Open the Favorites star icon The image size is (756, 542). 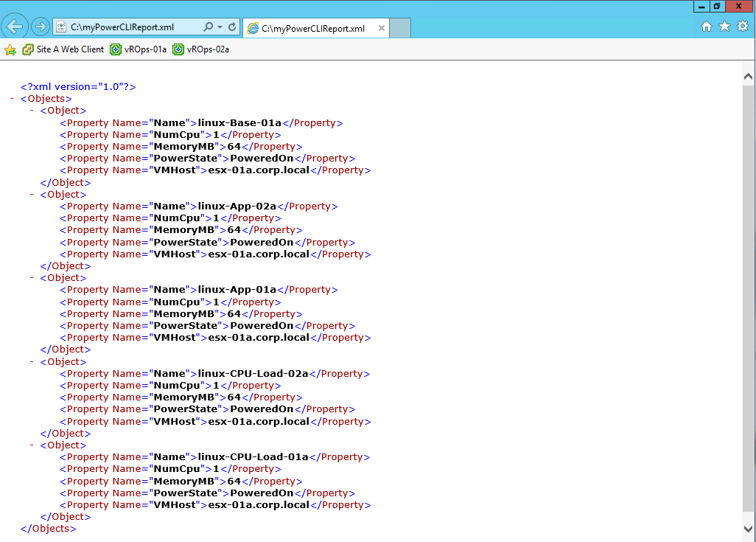click(724, 27)
